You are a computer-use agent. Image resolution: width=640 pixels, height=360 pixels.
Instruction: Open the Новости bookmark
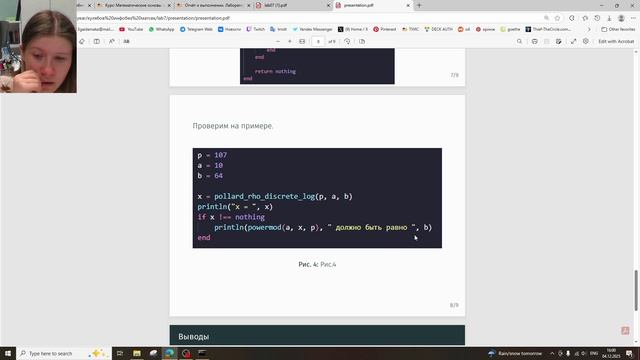coord(229,29)
